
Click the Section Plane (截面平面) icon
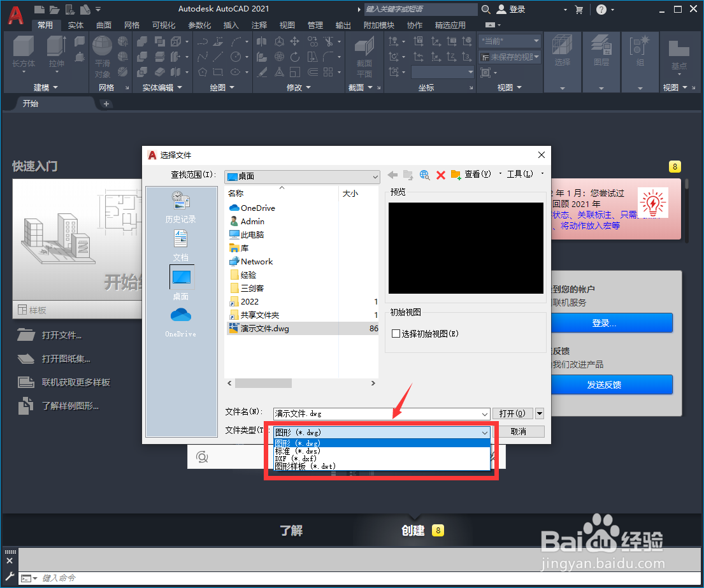click(364, 47)
